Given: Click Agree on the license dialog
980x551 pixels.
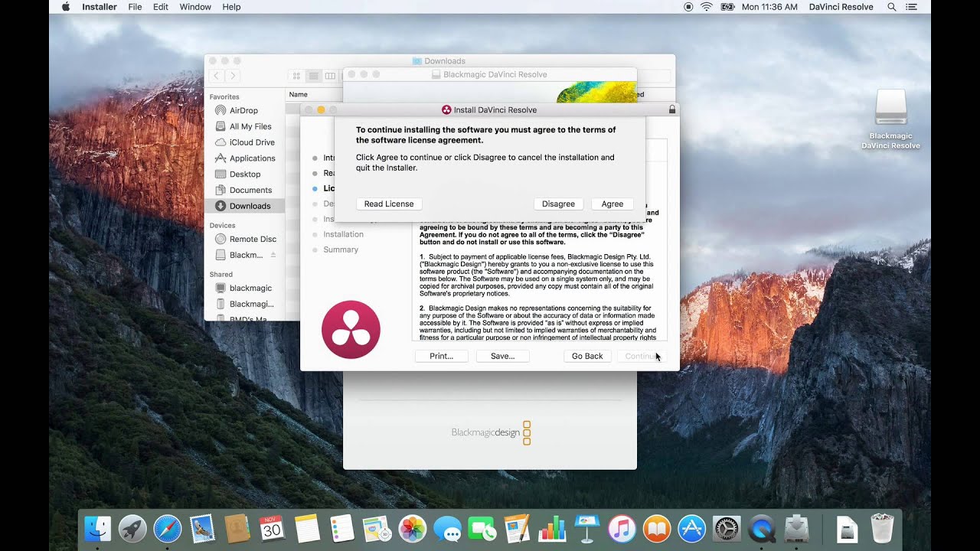Looking at the screenshot, I should point(612,204).
